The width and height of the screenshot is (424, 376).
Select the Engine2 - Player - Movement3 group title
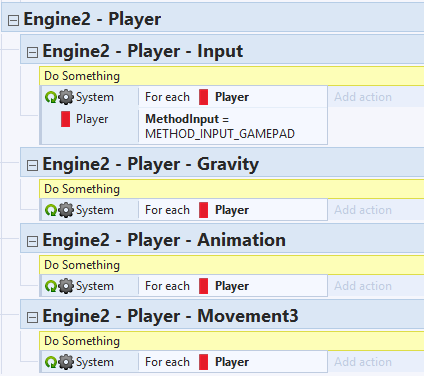click(x=170, y=316)
